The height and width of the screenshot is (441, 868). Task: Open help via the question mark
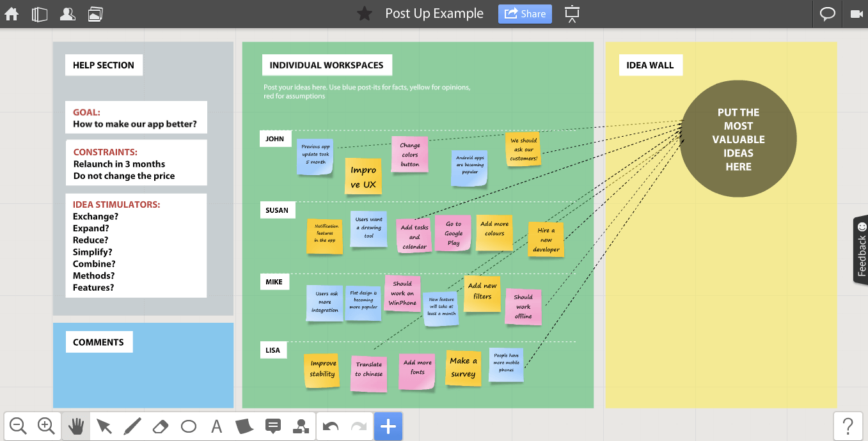(x=849, y=425)
